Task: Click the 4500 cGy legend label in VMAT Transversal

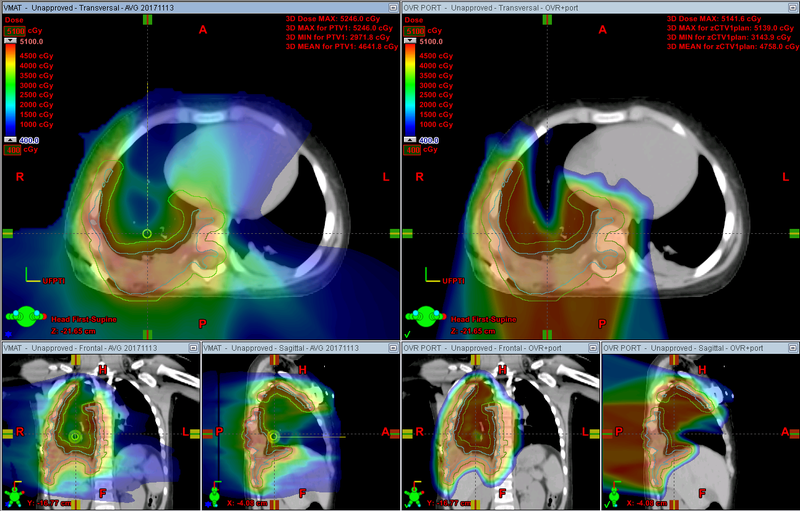Action: click(37, 56)
